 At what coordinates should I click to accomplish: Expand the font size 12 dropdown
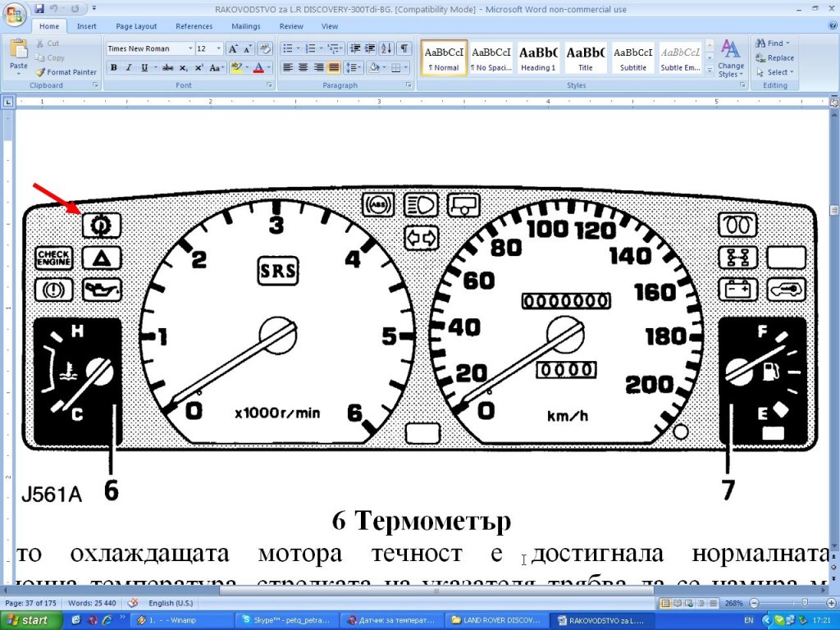pyautogui.click(x=220, y=49)
